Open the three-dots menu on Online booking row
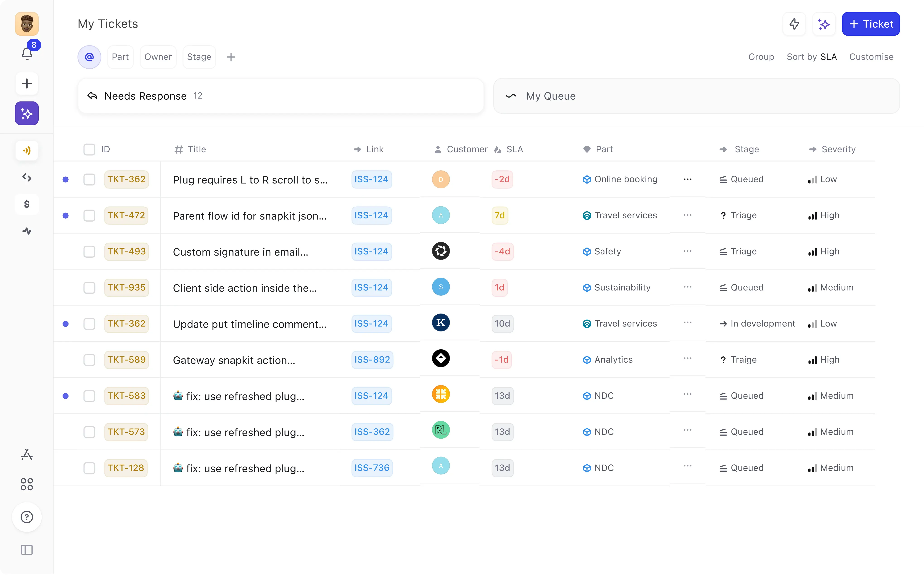 tap(687, 179)
